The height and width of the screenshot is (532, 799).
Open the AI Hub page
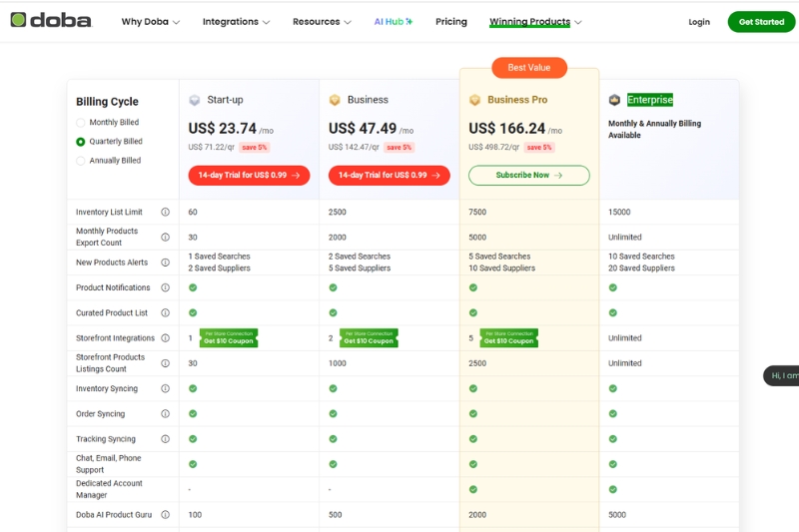[x=394, y=21]
